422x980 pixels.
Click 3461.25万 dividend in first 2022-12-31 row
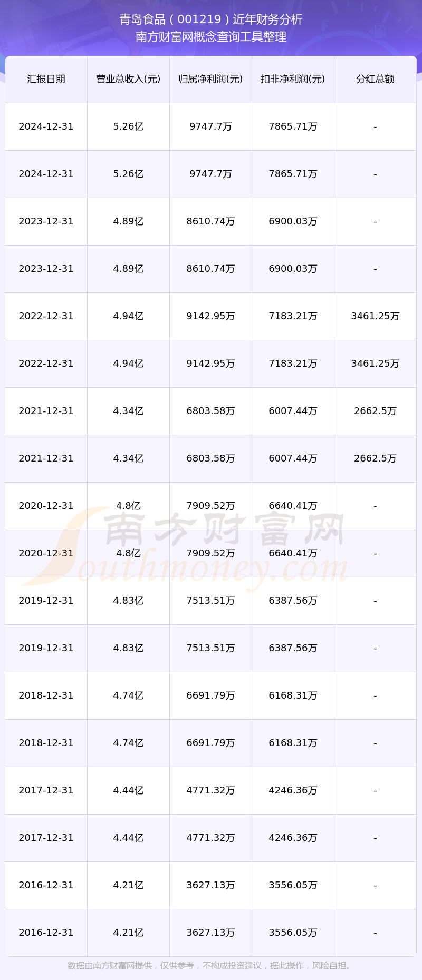[x=375, y=316]
